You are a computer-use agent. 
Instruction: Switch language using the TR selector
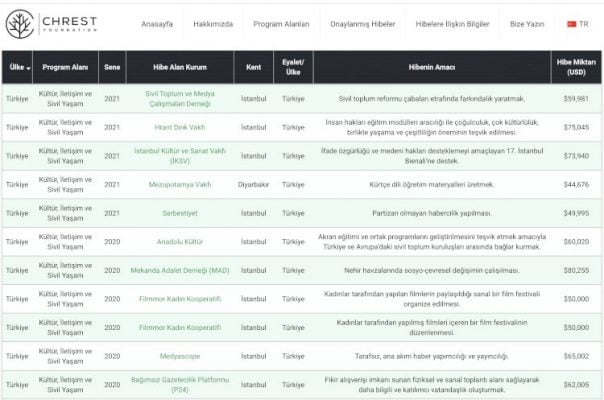(585, 23)
